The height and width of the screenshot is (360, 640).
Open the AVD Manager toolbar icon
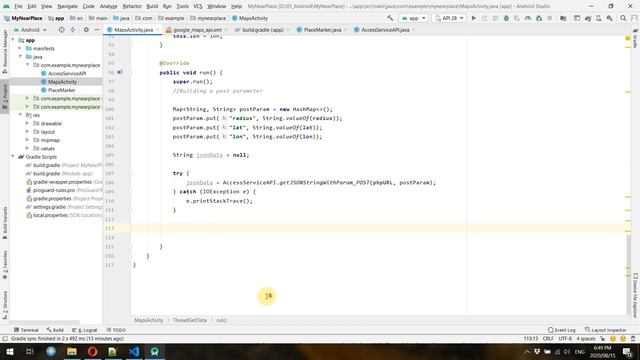tap(599, 18)
